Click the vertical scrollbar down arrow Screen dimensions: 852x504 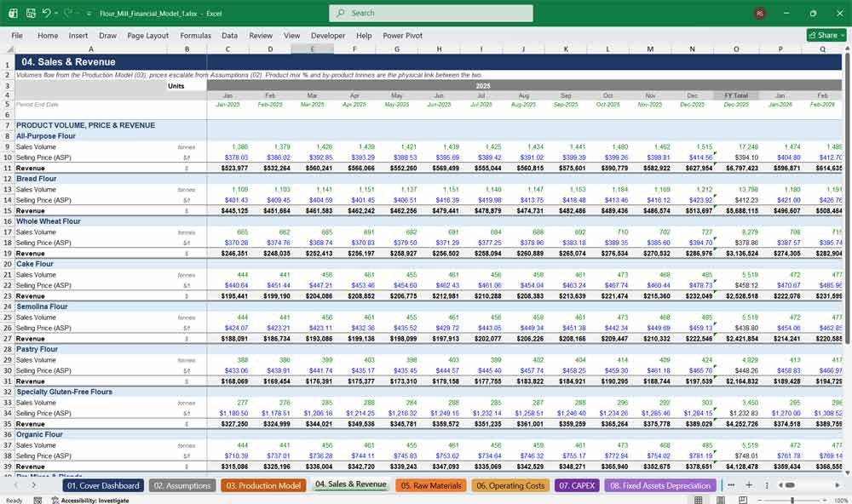[x=847, y=472]
